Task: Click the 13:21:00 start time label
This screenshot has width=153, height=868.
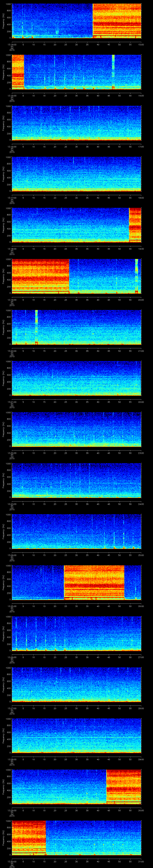Action: [x=12, y=402]
